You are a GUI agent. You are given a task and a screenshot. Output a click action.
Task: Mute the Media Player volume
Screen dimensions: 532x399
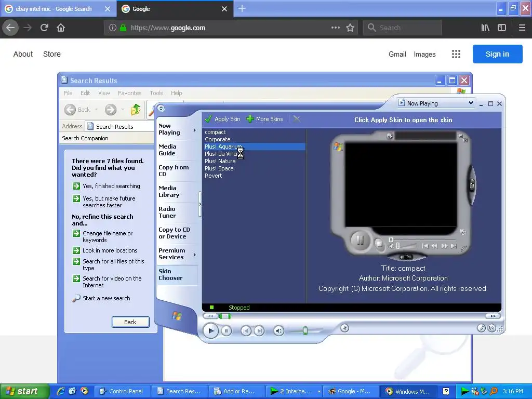(278, 330)
